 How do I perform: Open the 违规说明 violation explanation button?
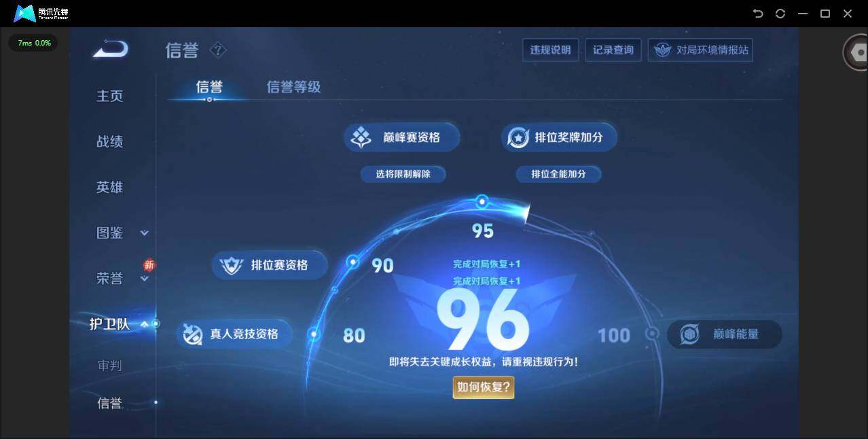pos(550,49)
